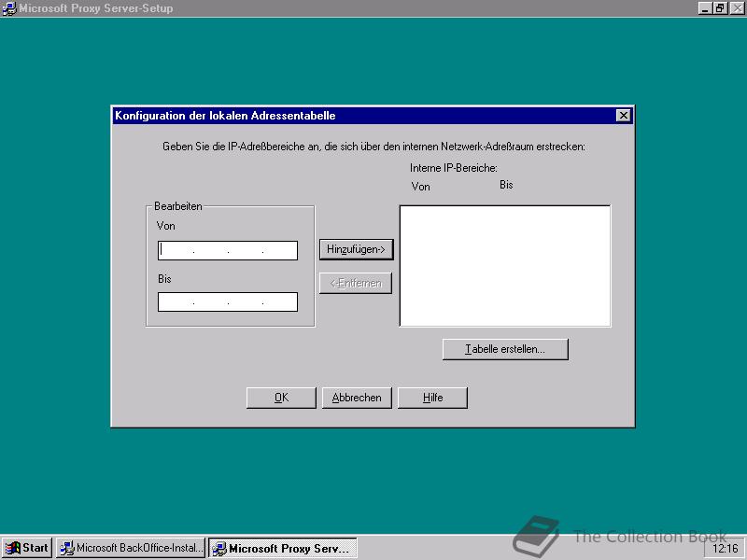Click the taskbar clock showing 12:16
The height and width of the screenshot is (560, 747).
725,549
